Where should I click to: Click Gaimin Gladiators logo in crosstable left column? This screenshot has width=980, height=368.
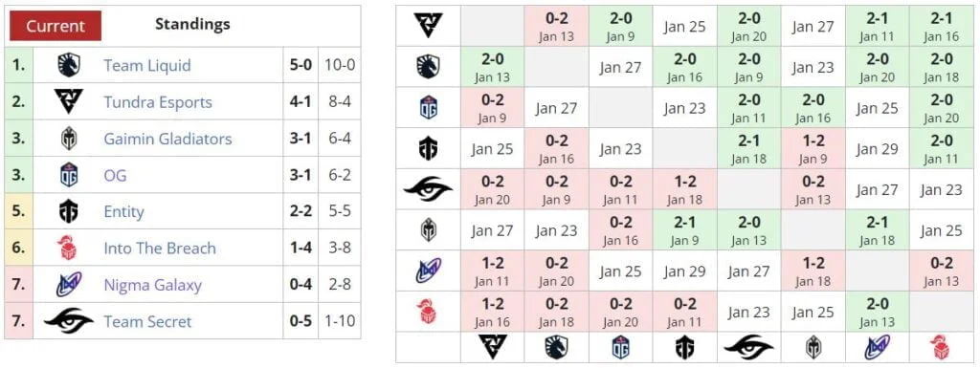pyautogui.click(x=429, y=230)
